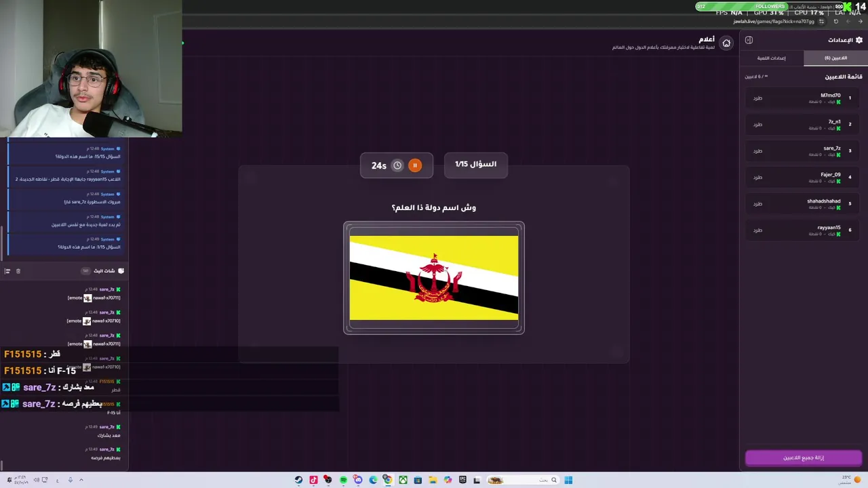Open Google Chrome from the taskbar
The width and height of the screenshot is (868, 488).
[x=388, y=480]
